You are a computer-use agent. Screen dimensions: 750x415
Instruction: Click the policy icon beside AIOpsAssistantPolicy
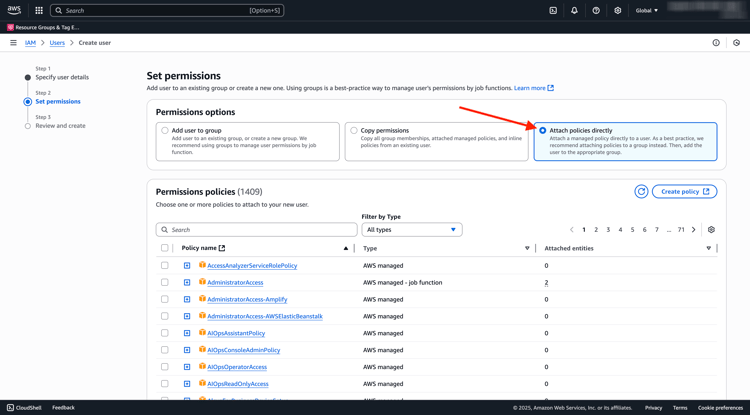tap(202, 333)
